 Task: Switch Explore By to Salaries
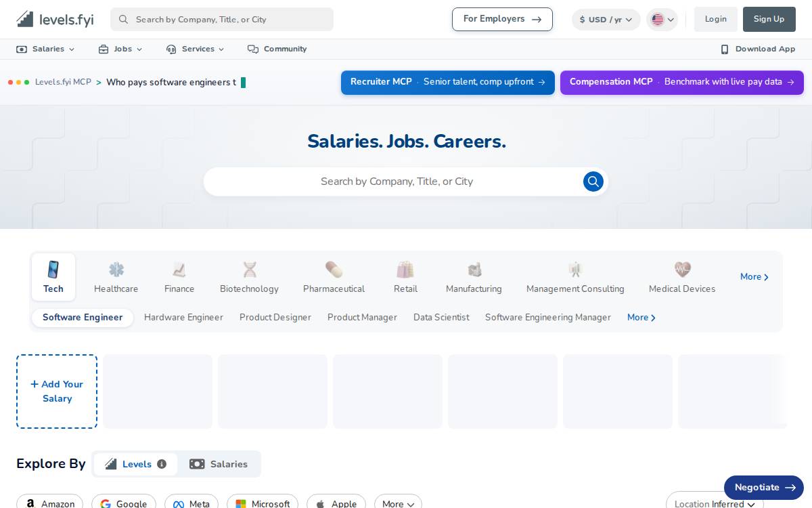(x=219, y=464)
